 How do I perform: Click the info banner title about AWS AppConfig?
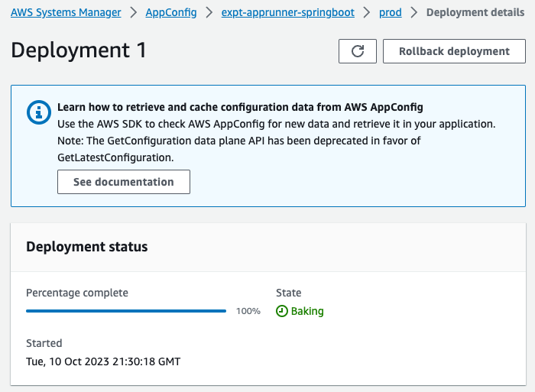tap(240, 107)
